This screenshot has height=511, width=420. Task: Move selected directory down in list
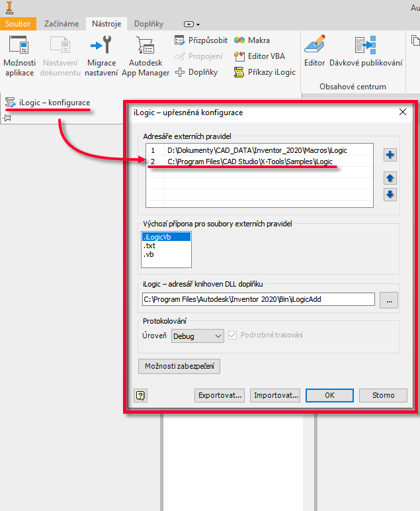click(x=390, y=194)
